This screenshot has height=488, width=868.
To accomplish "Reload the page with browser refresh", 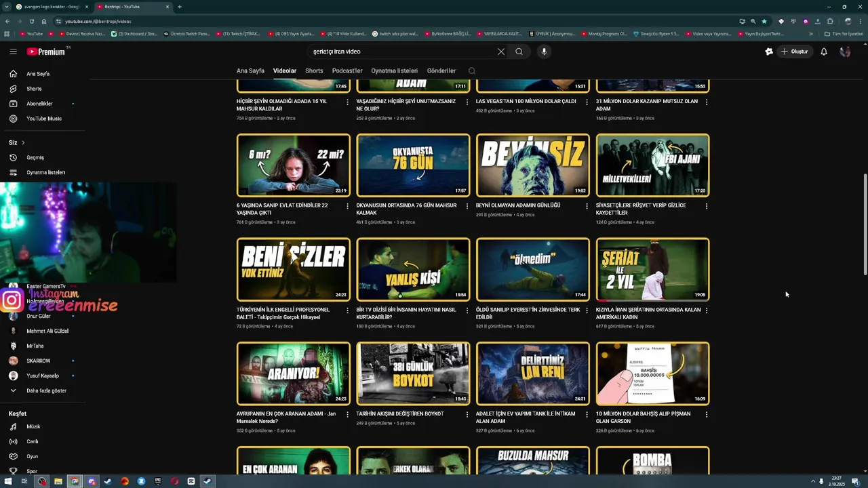I will (x=31, y=21).
